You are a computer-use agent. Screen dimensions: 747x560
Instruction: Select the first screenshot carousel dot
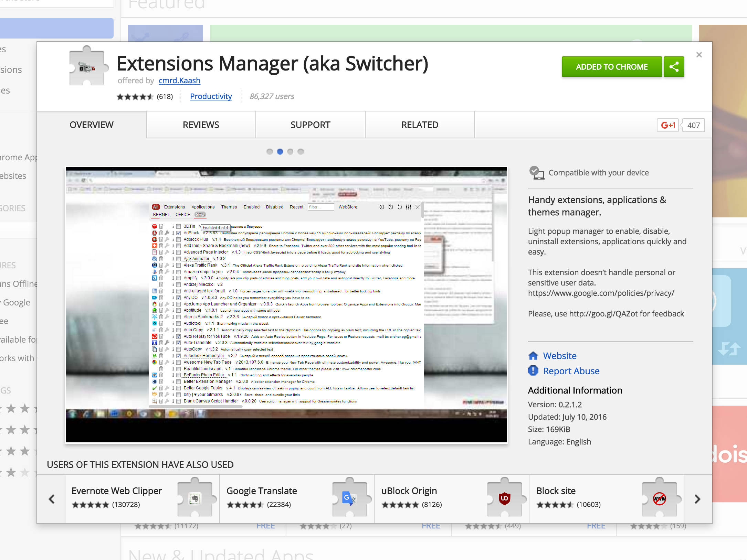270,152
